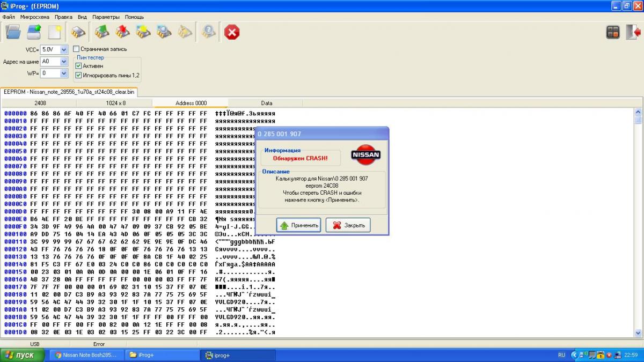Click 'Применить' button in the dialog
Screen dimensions: 644x362
click(x=299, y=225)
